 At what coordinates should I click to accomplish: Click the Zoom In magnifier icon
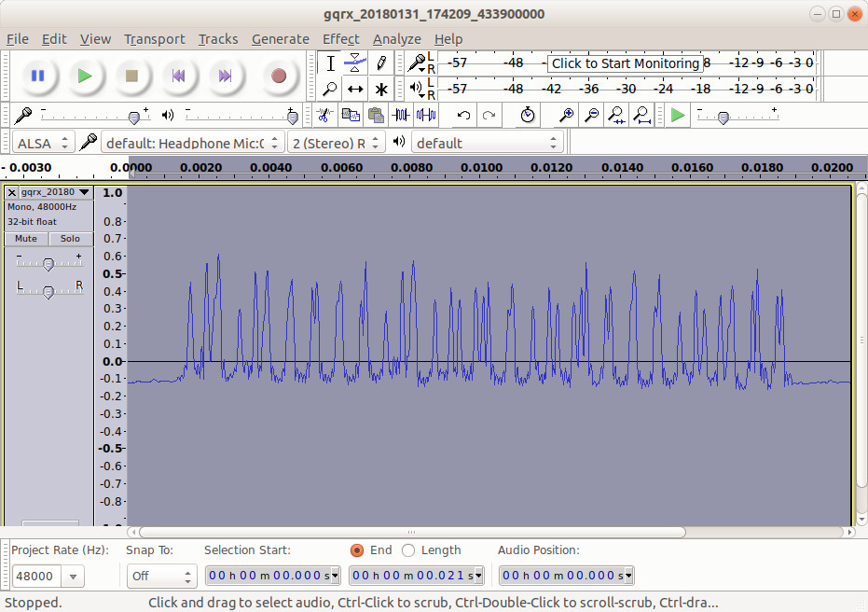566,116
